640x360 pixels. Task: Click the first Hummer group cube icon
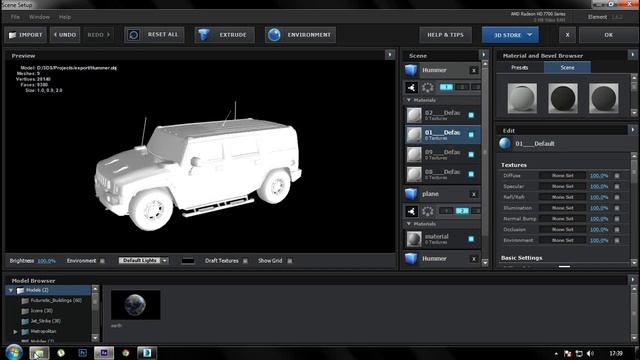click(411, 70)
